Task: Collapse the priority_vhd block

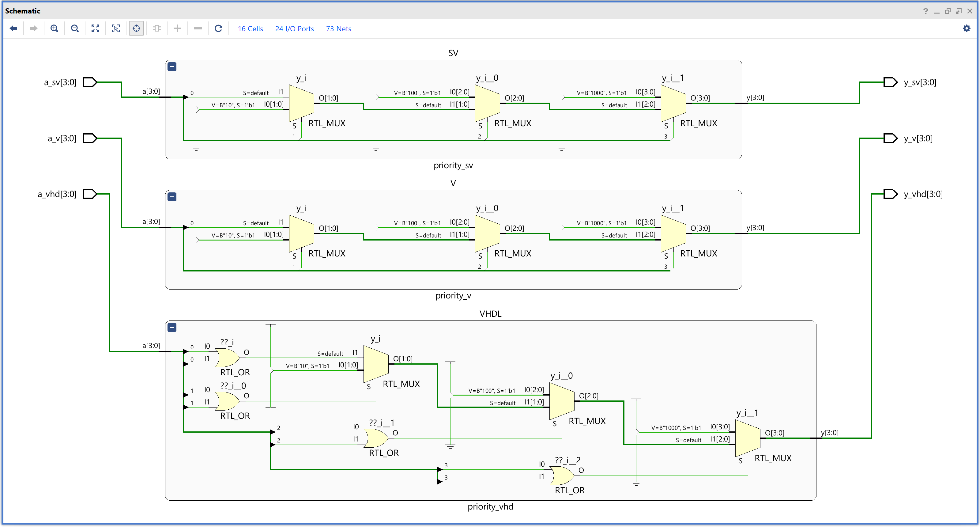Action: point(172,328)
